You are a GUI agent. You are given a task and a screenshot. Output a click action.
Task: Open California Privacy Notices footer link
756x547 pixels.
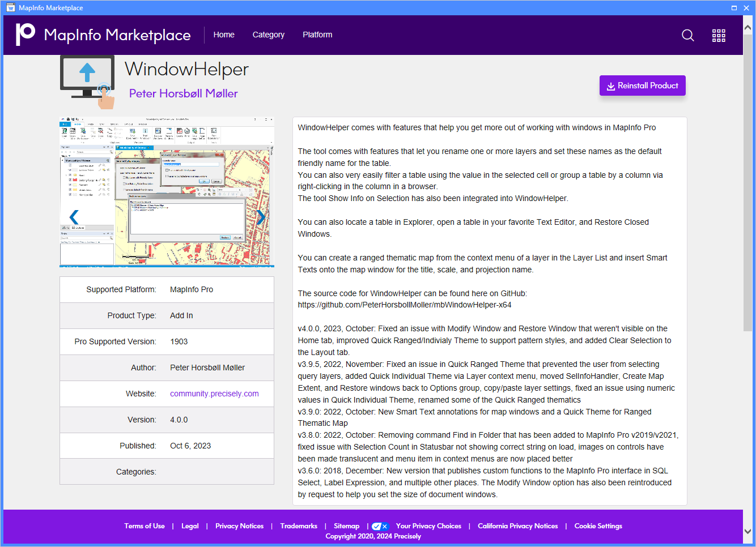(x=518, y=526)
